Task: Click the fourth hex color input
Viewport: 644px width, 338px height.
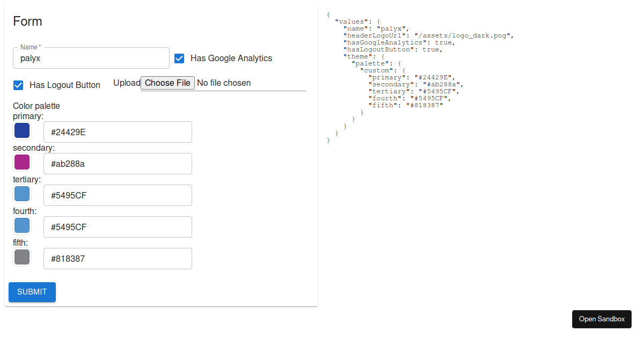Action: click(118, 227)
